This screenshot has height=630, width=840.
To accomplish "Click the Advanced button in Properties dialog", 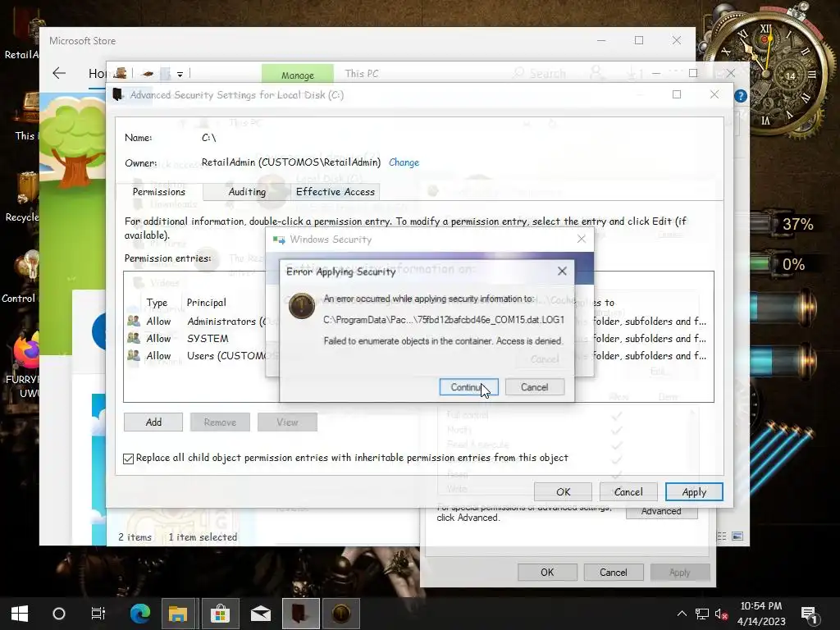I will [662, 512].
